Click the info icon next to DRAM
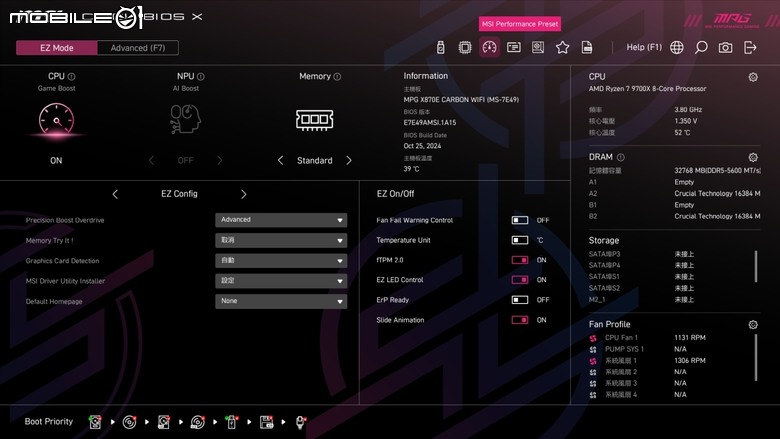The width and height of the screenshot is (780, 439). (621, 157)
